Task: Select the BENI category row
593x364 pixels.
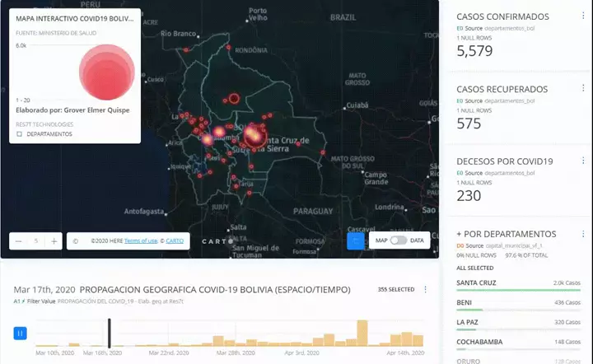Action: point(518,305)
